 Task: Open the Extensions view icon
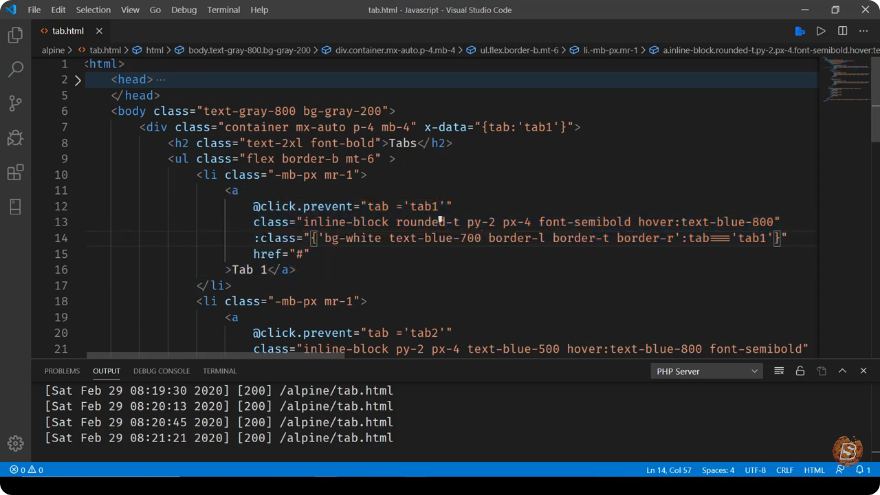click(15, 172)
